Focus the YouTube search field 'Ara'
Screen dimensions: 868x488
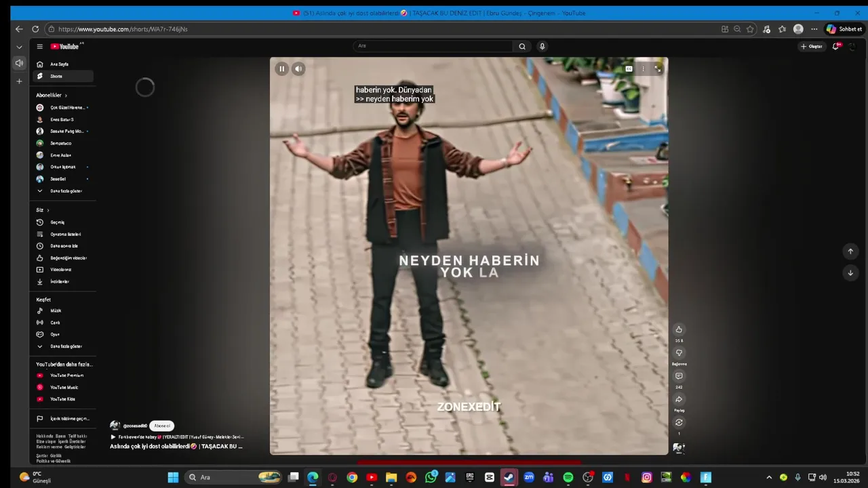(x=434, y=46)
